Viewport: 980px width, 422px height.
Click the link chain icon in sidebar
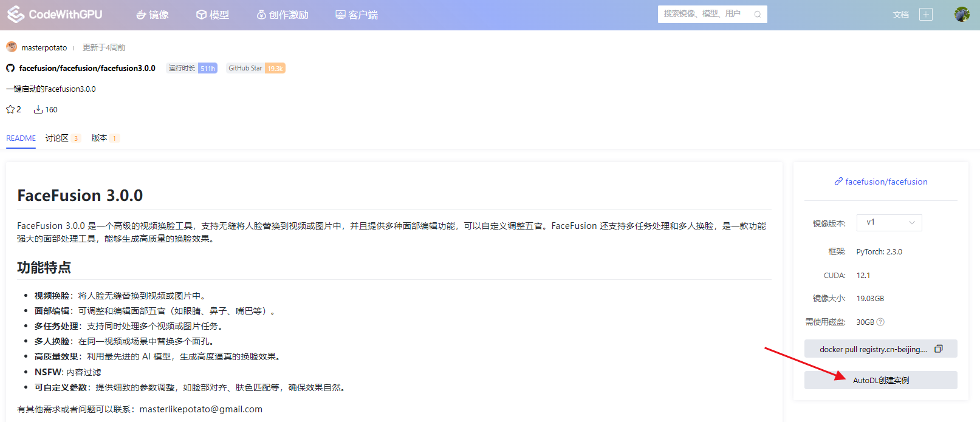tap(838, 182)
